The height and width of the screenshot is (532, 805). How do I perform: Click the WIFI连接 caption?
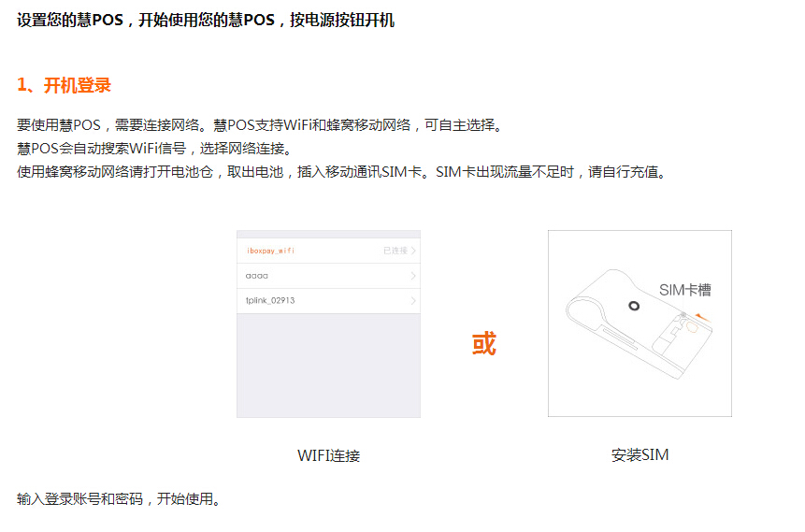(x=328, y=455)
